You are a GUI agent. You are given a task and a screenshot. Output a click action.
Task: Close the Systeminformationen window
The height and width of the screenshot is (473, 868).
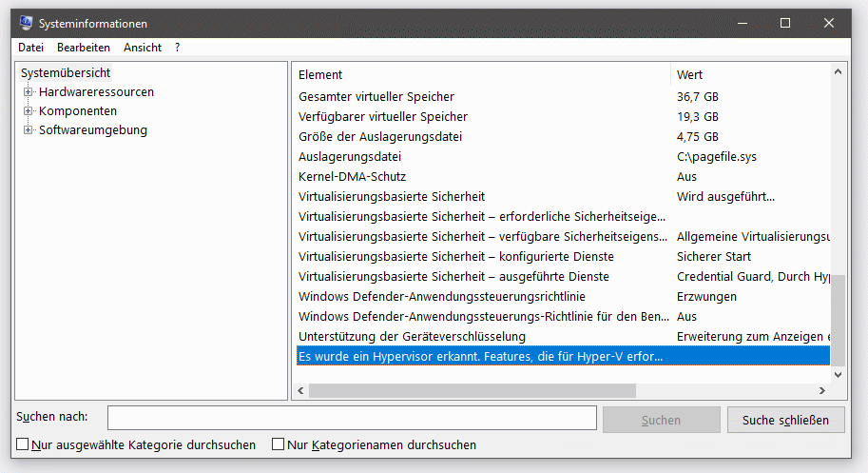[x=828, y=23]
